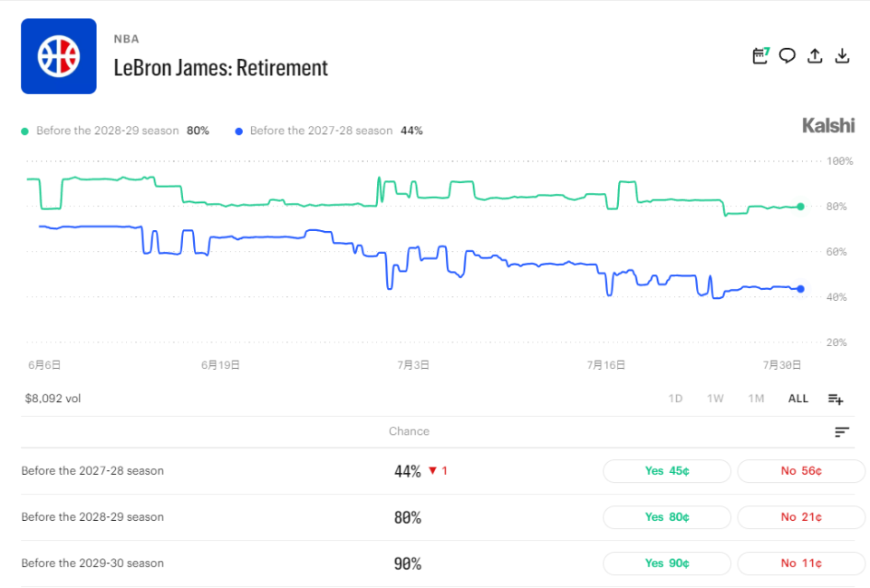Click legend label Before the 2028-29 season

[108, 130]
